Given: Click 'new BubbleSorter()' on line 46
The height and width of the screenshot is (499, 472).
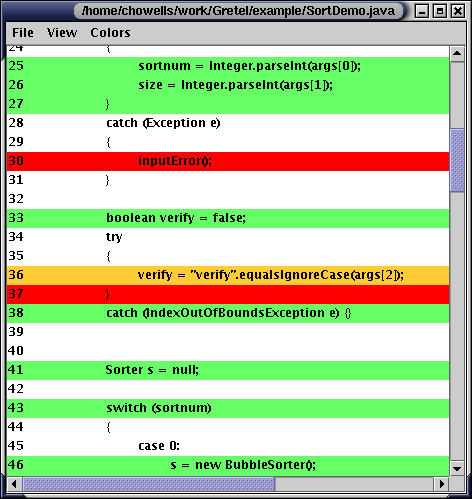Looking at the screenshot, I should pos(255,465).
